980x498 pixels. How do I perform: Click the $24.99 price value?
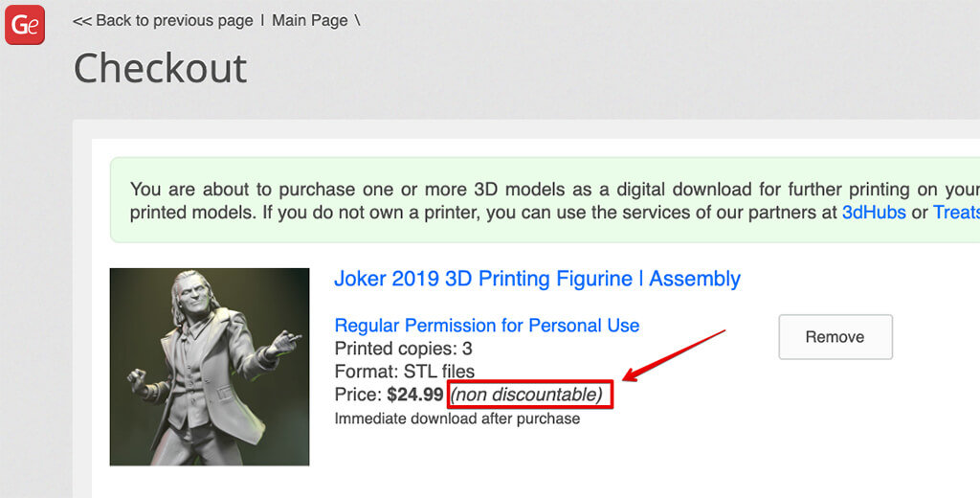(414, 395)
